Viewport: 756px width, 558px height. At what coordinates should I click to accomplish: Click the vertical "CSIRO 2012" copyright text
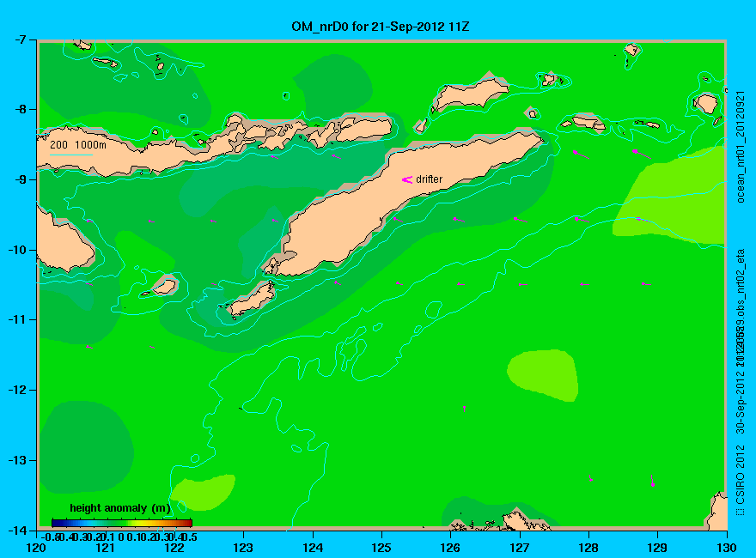741,476
